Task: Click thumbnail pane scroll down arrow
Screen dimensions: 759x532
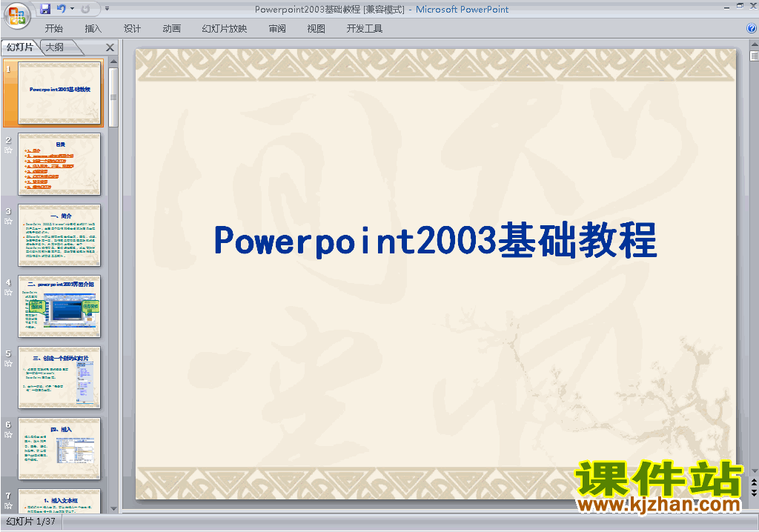Action: pos(113,509)
